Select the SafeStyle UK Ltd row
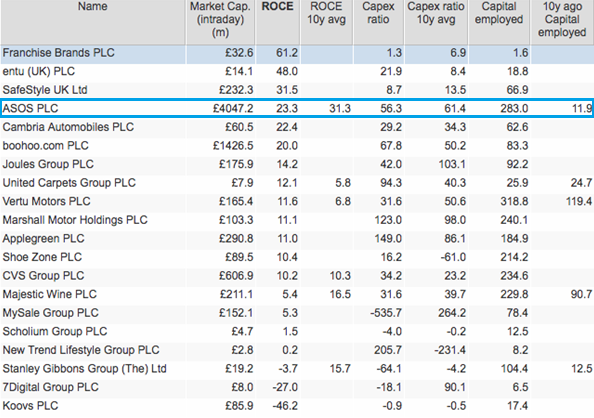The height and width of the screenshot is (418, 594). (x=297, y=90)
